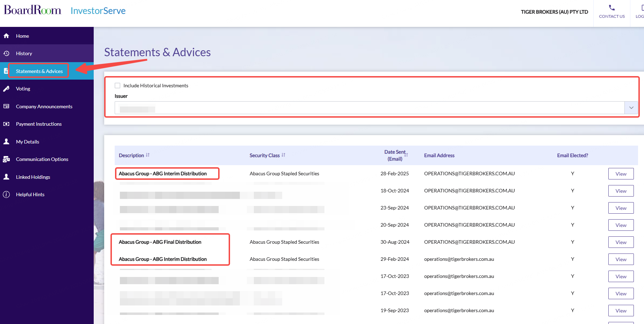Click the Statements & Advices page heading
The image size is (644, 324).
click(157, 52)
